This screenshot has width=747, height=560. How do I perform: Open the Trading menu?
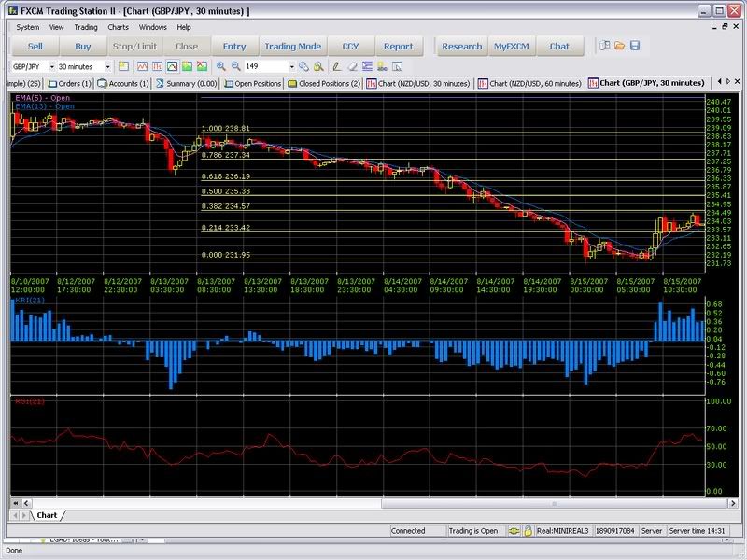click(86, 27)
